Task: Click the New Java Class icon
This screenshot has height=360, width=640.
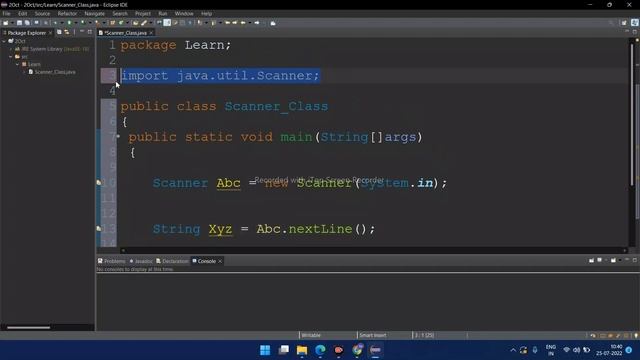Action: 121,23
